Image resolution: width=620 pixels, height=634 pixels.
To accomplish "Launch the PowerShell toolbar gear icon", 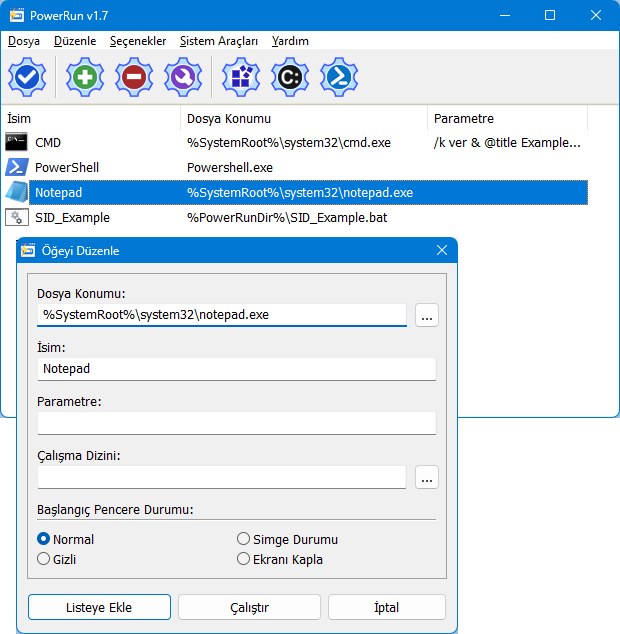I will [339, 77].
